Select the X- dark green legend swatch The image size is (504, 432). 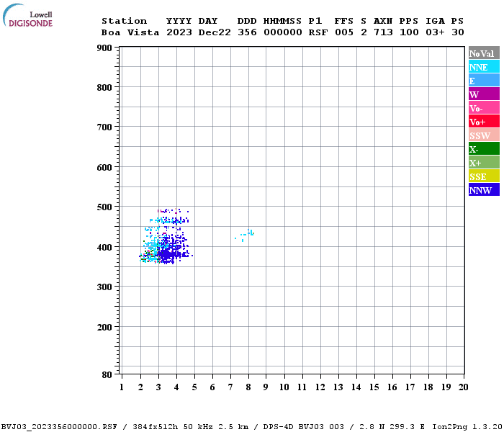pos(484,148)
